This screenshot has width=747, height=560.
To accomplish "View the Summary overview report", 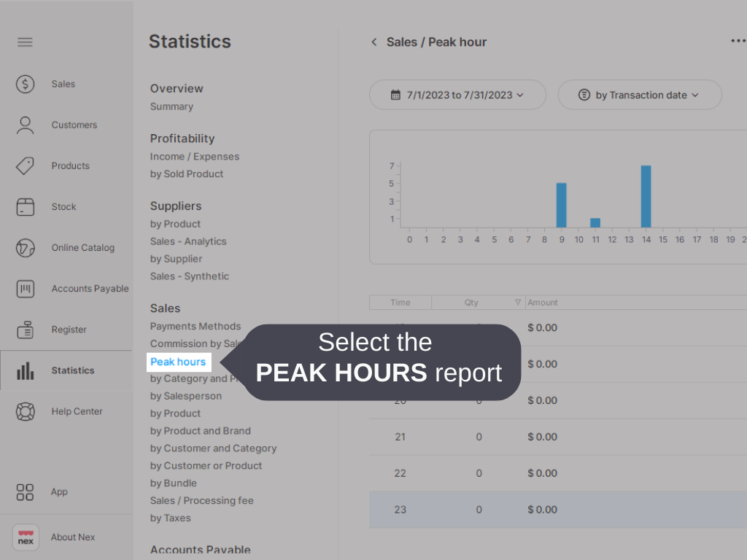I will click(x=171, y=106).
